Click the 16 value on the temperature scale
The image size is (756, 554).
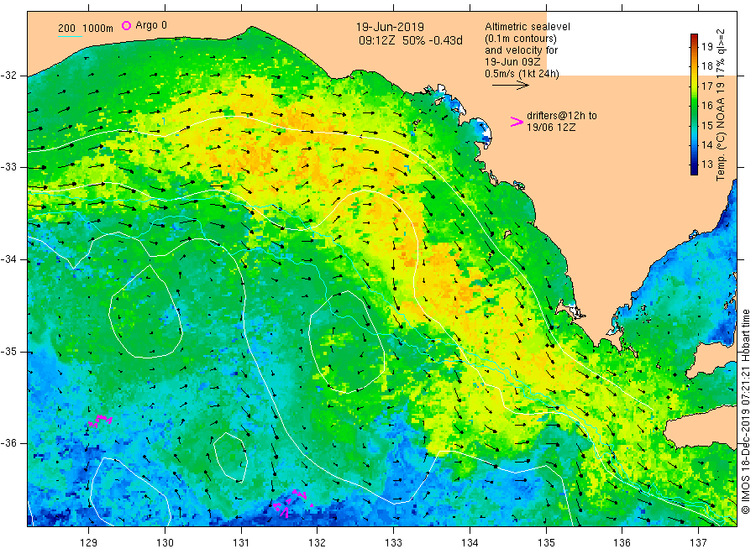[x=706, y=106]
